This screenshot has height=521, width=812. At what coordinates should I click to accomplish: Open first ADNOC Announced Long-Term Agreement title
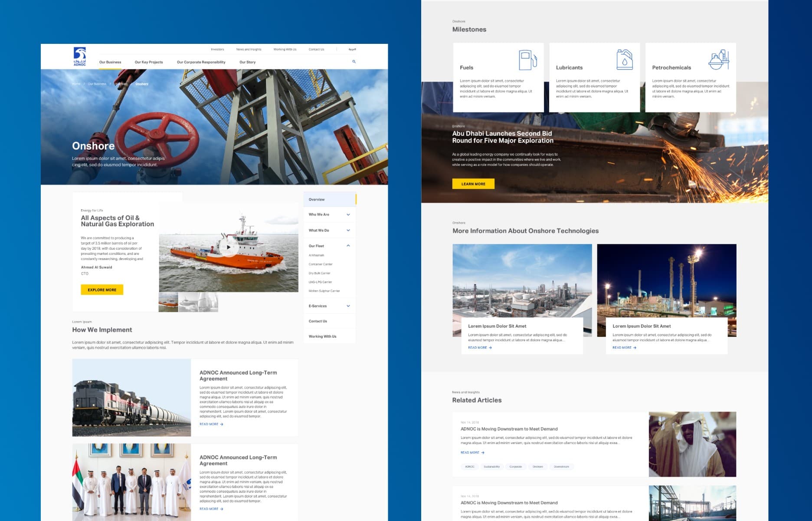[238, 376]
